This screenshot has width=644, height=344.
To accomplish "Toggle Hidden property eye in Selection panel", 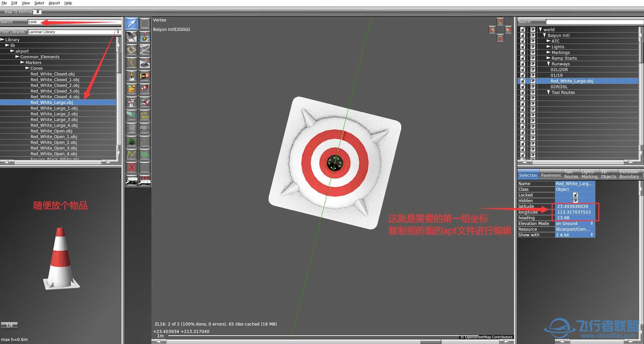I will (x=575, y=200).
